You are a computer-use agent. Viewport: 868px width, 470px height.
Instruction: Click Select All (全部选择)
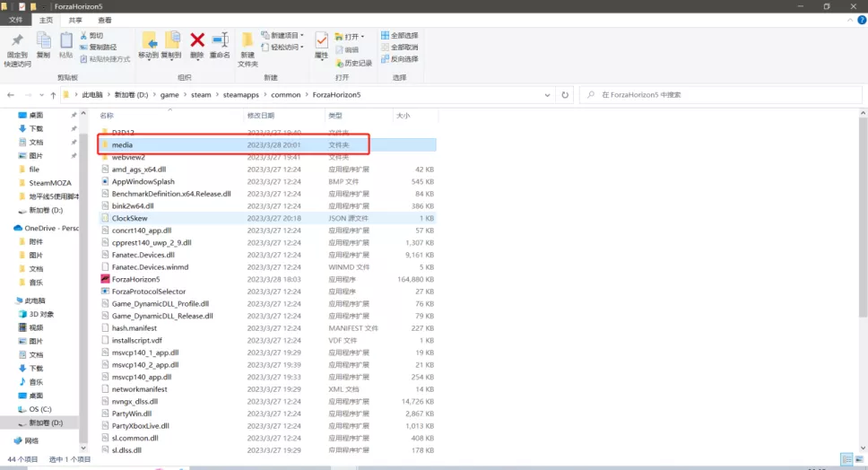pos(398,36)
